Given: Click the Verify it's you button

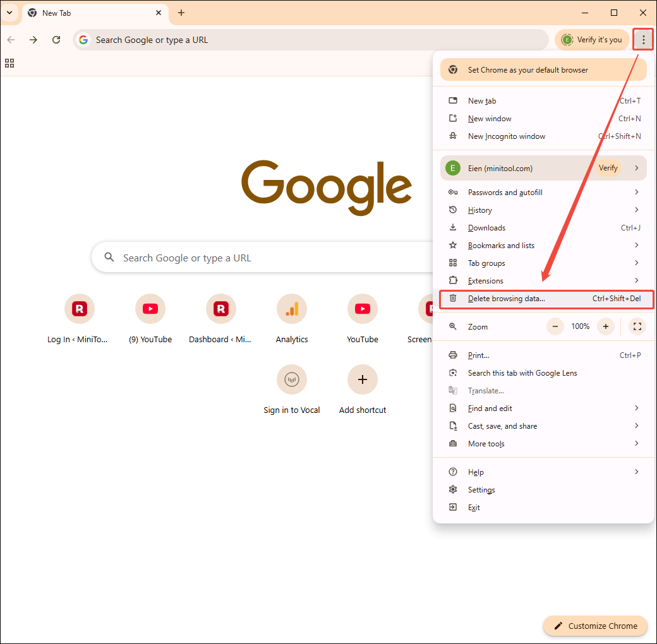Looking at the screenshot, I should click(x=592, y=39).
